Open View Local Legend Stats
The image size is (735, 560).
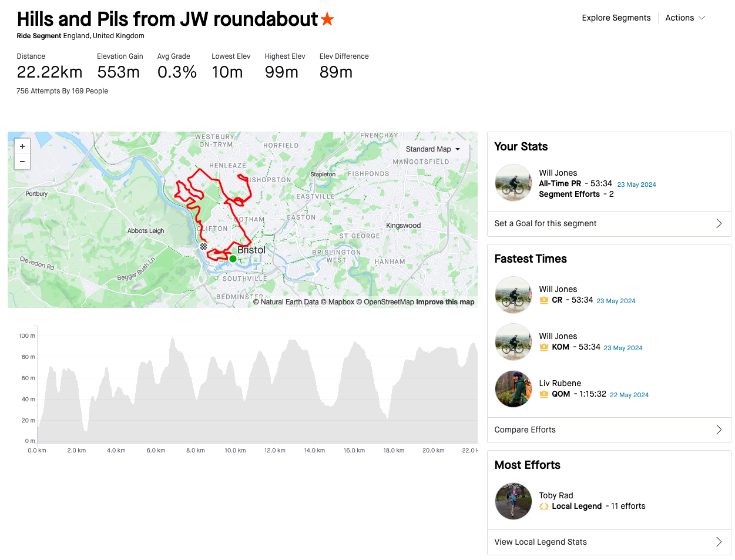[609, 542]
